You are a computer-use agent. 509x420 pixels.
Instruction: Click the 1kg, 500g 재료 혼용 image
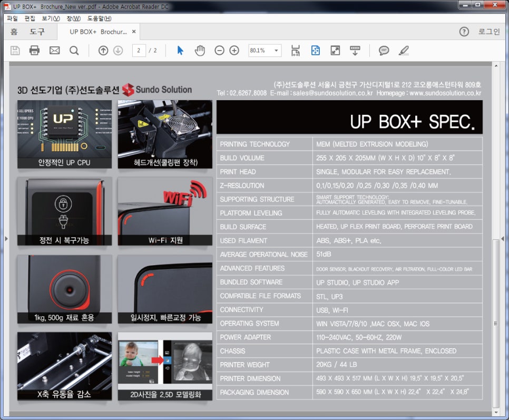pyautogui.click(x=65, y=289)
